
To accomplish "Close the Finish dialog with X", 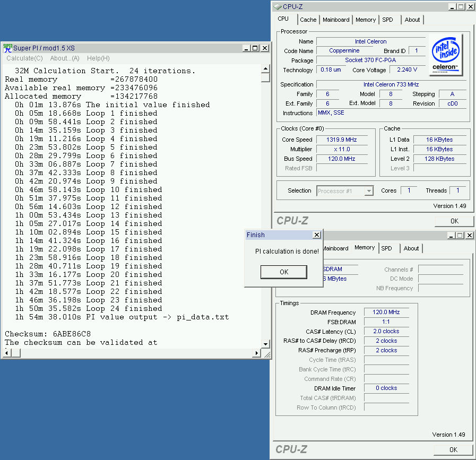I will coord(317,235).
